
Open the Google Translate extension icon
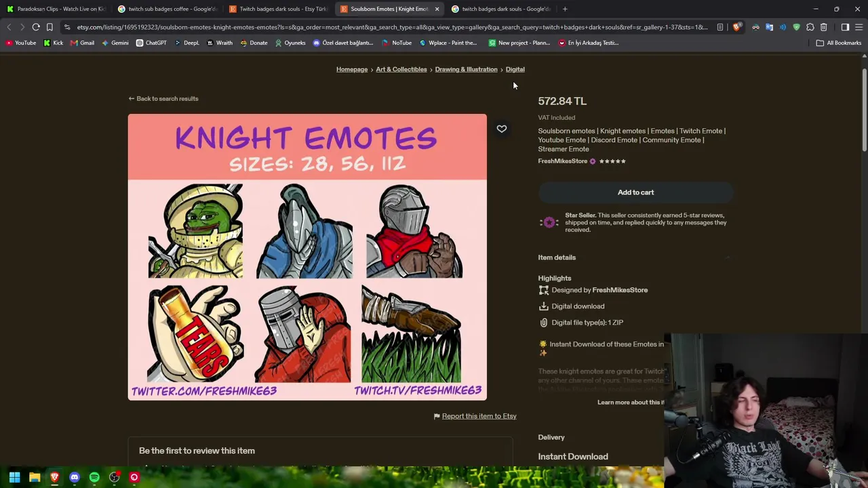(769, 27)
